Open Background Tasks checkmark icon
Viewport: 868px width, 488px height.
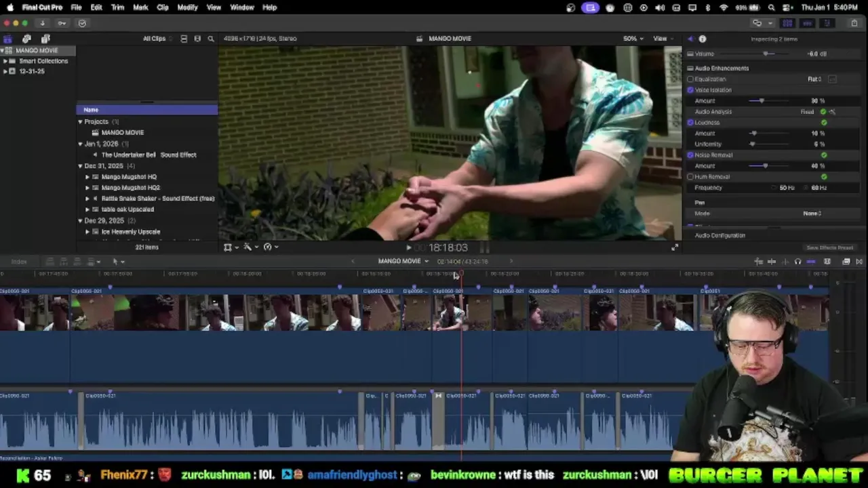(82, 23)
